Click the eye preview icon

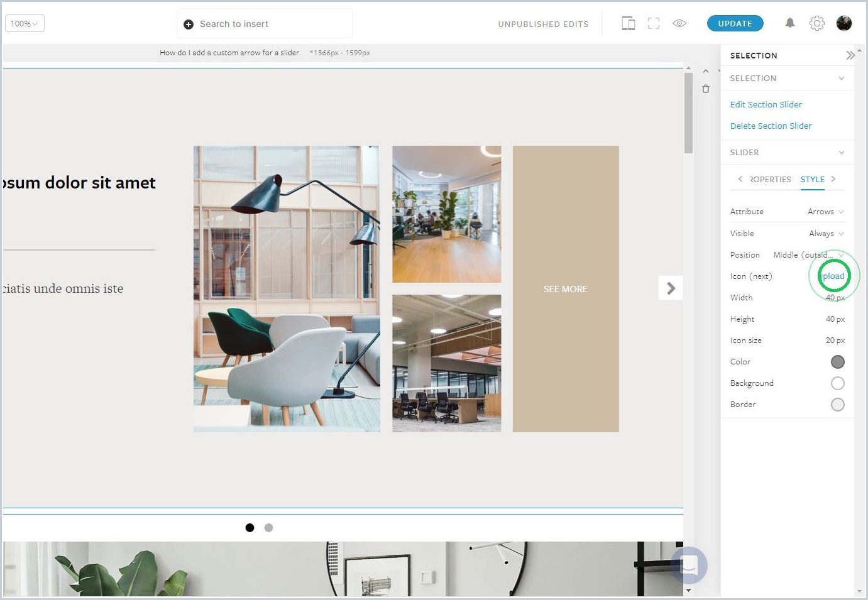tap(679, 23)
